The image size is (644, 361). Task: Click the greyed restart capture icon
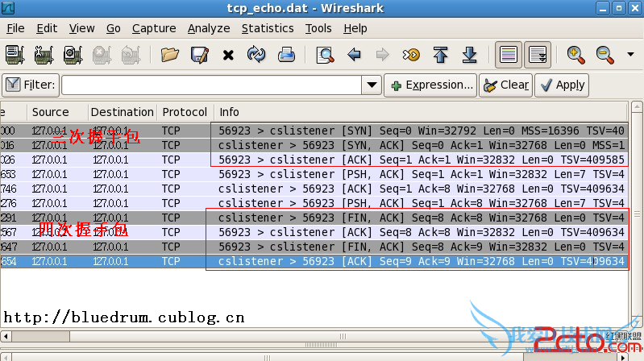coord(131,55)
